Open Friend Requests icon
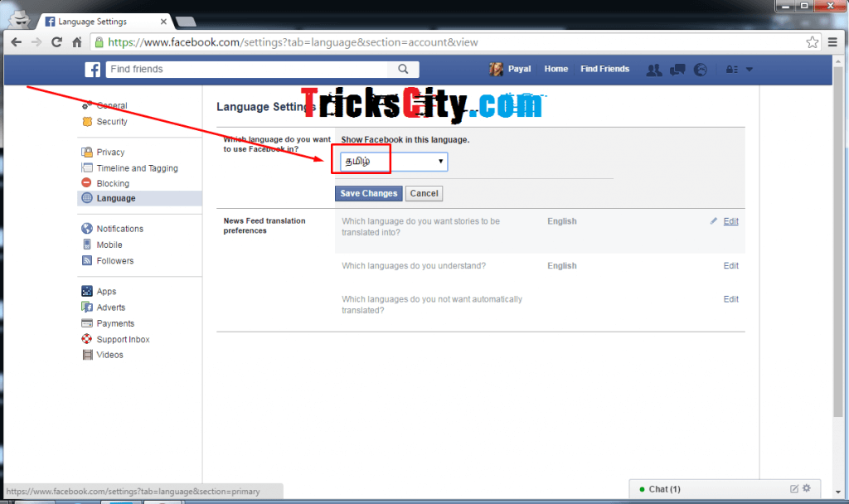 (x=654, y=70)
